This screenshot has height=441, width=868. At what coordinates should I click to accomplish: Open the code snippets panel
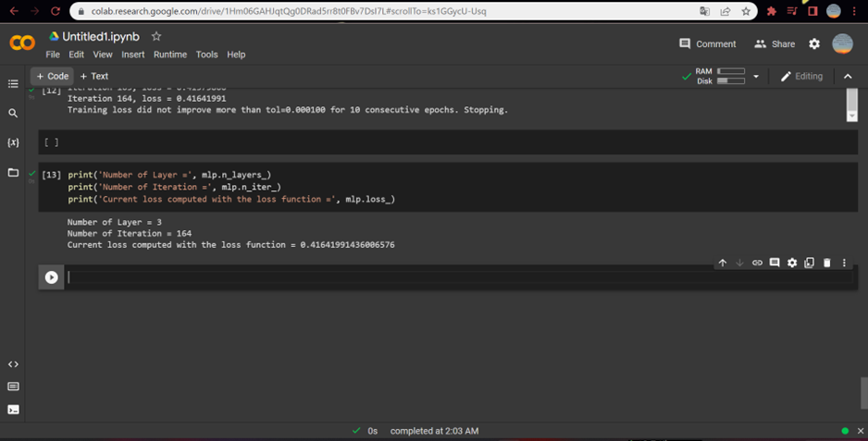click(13, 364)
